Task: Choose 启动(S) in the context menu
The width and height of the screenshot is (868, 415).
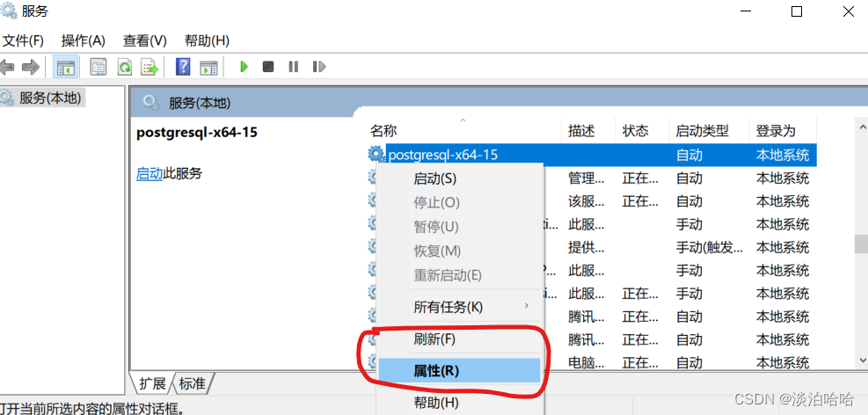Action: point(460,178)
